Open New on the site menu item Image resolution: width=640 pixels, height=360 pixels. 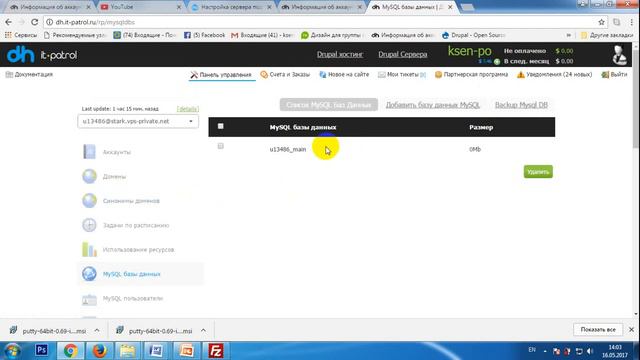tap(344, 75)
